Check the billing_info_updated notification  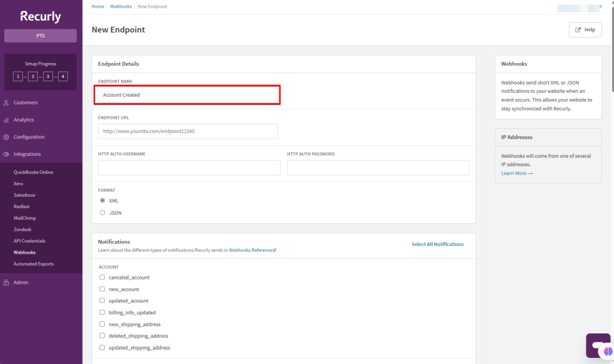(x=103, y=312)
